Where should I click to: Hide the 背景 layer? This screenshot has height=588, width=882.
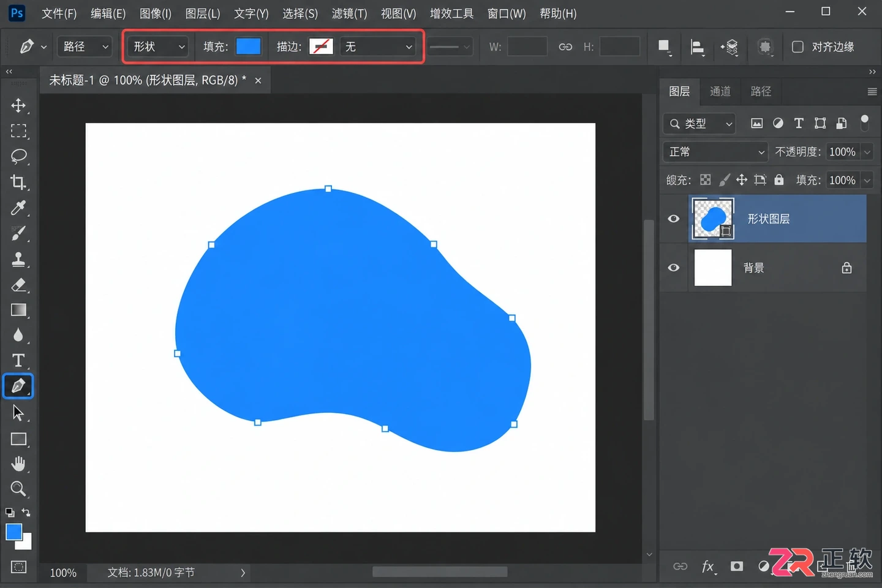(674, 268)
